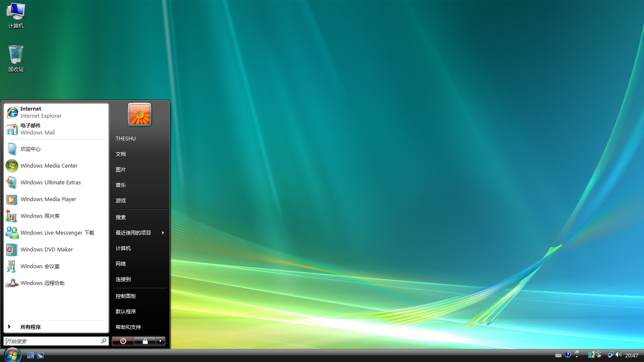Open 默认程序 Default Programs
Viewport: 644px width, 362px height.
coord(140,311)
